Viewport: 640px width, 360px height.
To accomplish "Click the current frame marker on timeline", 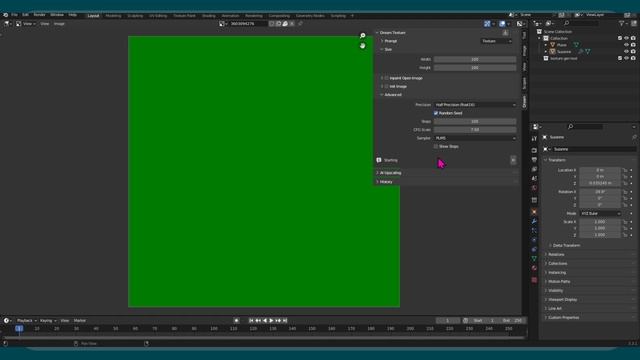I will pyautogui.click(x=19, y=328).
